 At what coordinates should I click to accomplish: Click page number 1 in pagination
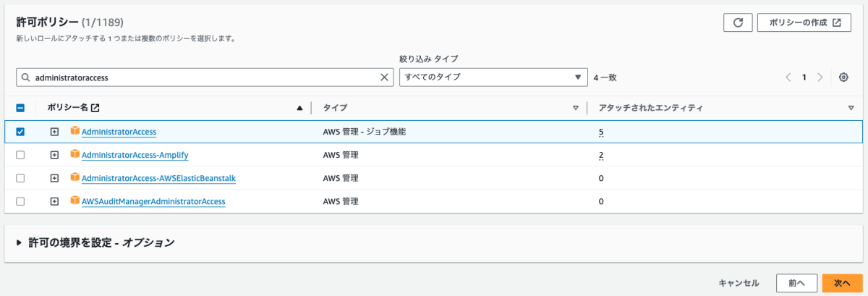coord(804,77)
